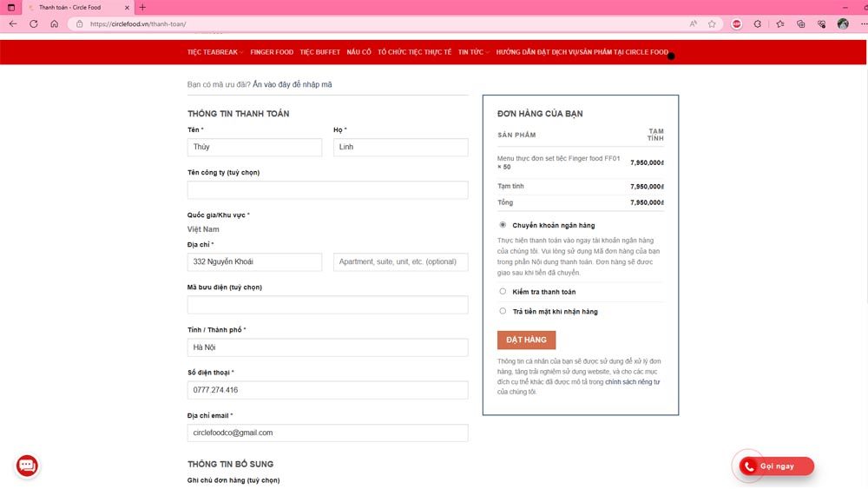Open browser settings and more menu
Screen dimensions: 868x489
pyautogui.click(x=863, y=23)
